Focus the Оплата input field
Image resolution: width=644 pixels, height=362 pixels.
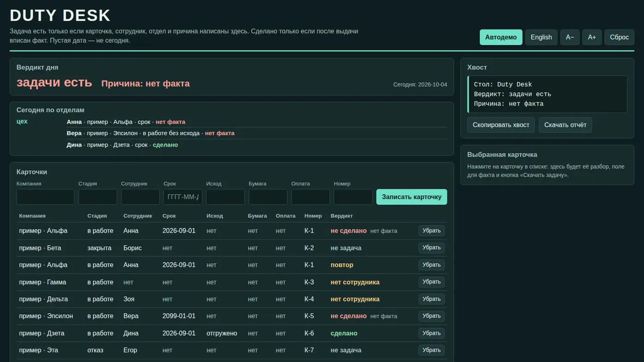point(310,197)
